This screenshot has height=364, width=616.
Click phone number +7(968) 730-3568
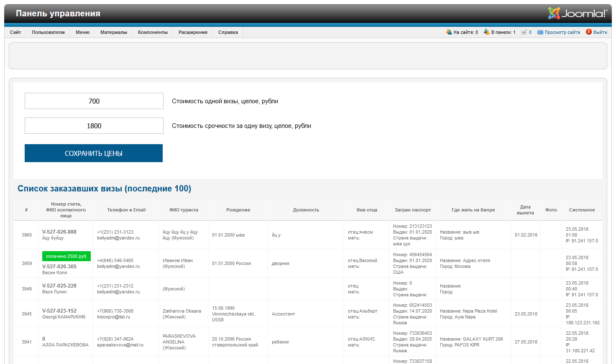115,311
